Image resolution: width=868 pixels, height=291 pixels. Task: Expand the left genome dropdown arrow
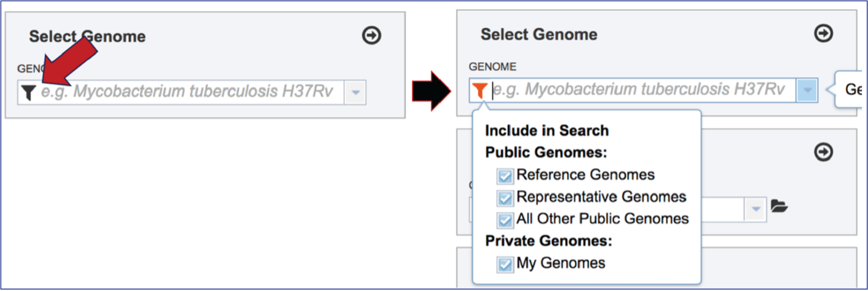coord(356,93)
